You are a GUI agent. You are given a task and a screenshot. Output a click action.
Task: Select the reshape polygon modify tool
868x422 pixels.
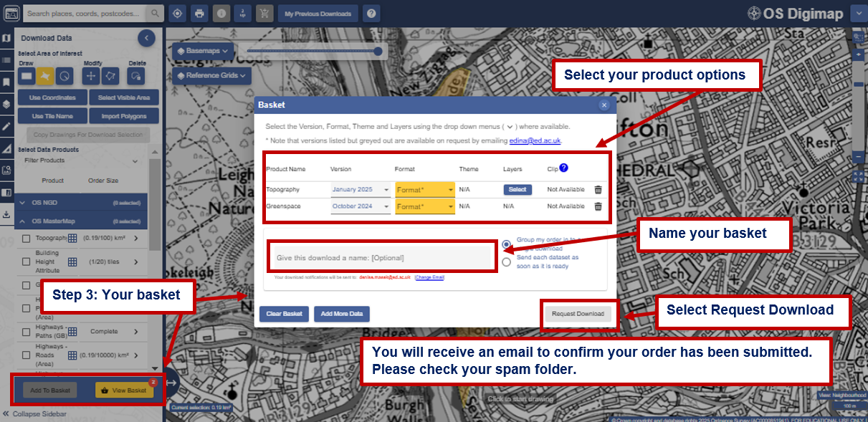pos(110,75)
